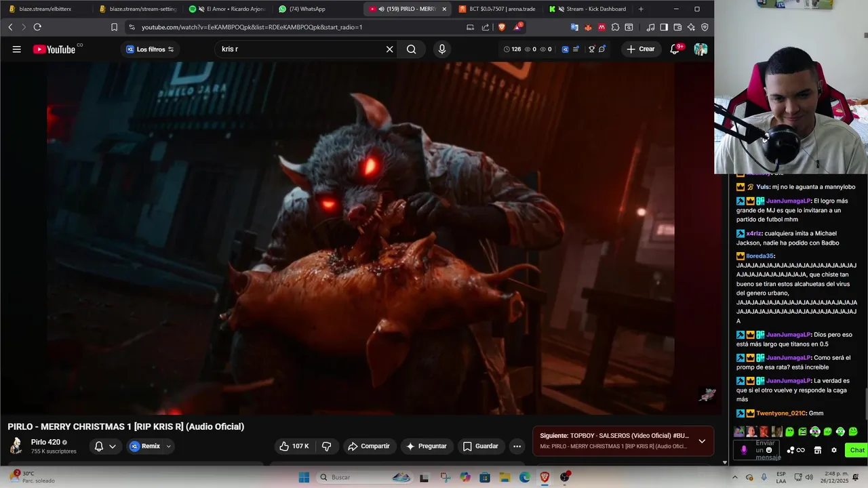Screen dimensions: 868x488
Task: Open the YouTube account avatar menu
Action: tap(701, 49)
